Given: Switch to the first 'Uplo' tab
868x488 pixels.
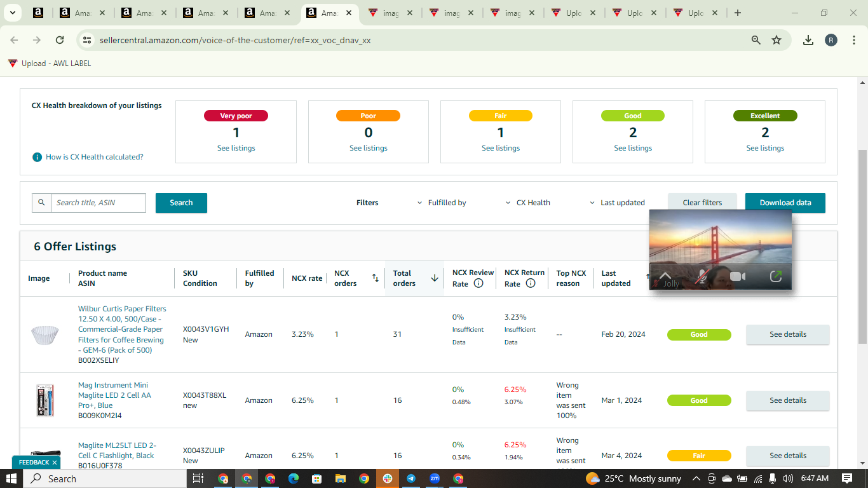Looking at the screenshot, I should point(574,13).
